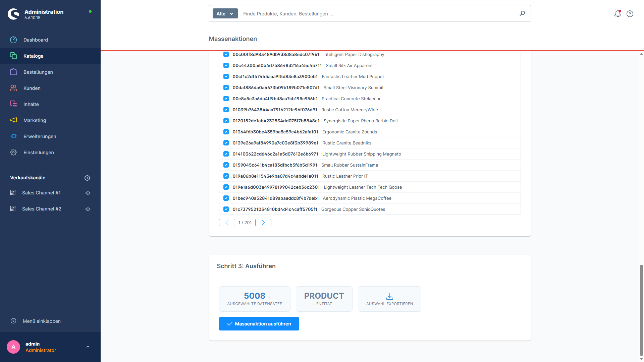Viewport: 644px width, 362px height.
Task: Uncheck Fantastic Leather Mud Puppet checkbox
Action: [226, 76]
